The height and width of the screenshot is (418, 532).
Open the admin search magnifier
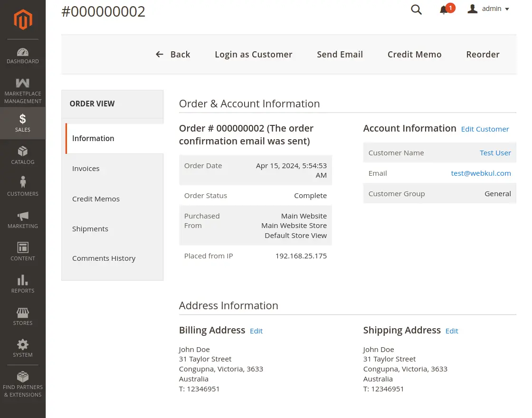click(416, 9)
